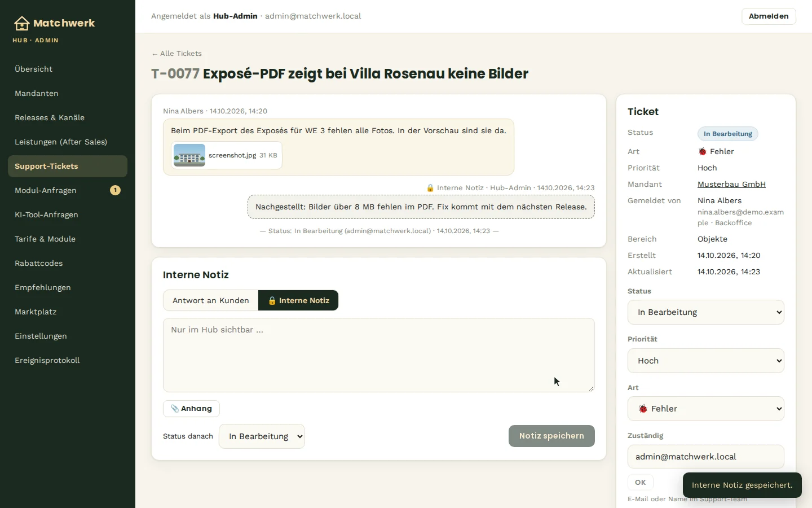The width and height of the screenshot is (812, 508).
Task: Open Marktplatz in the sidebar
Action: (68, 312)
